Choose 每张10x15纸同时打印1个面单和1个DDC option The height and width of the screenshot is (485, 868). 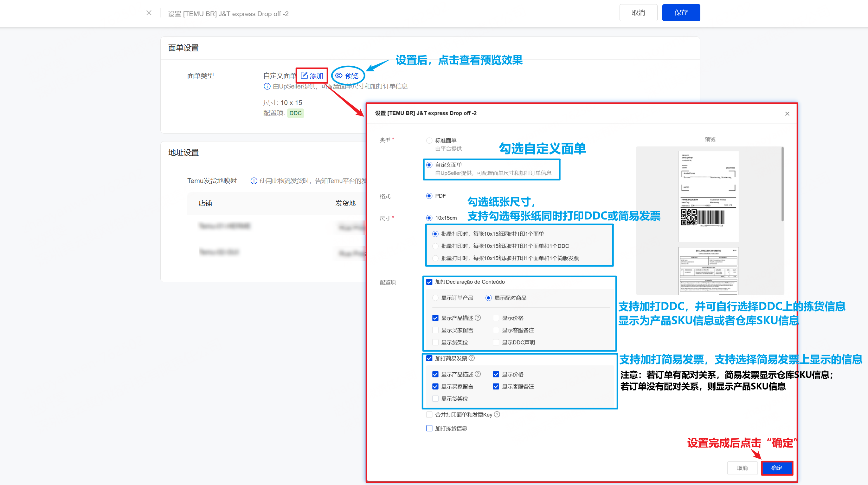(x=435, y=246)
